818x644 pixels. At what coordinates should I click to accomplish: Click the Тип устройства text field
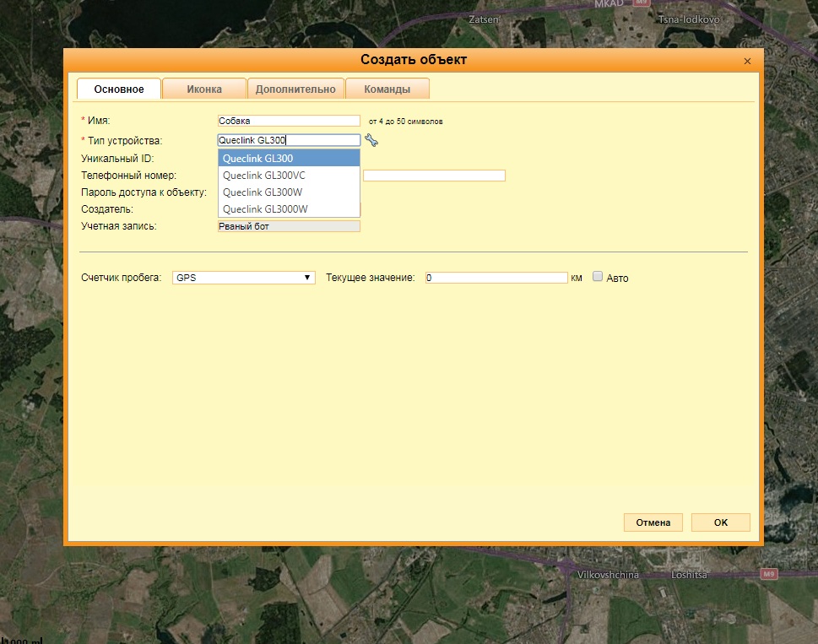pyautogui.click(x=289, y=140)
